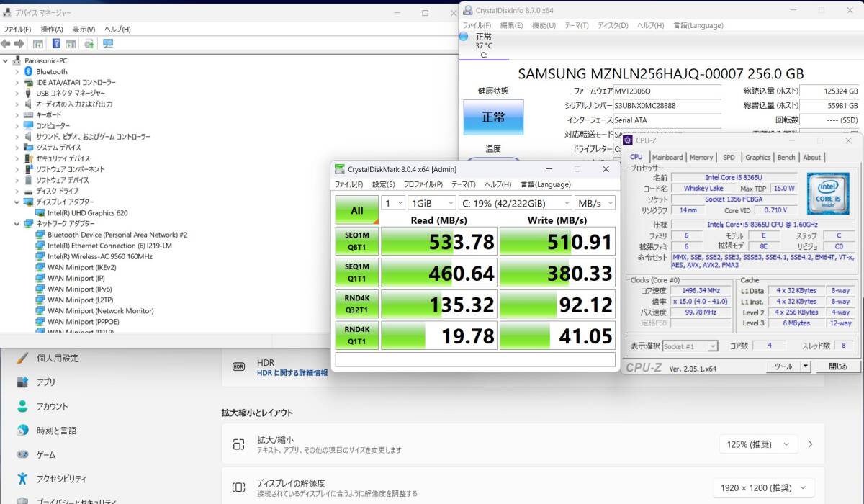This screenshot has width=864, height=504.
Task: Open 表示(V) menu in Device Manager
Action: [84, 30]
